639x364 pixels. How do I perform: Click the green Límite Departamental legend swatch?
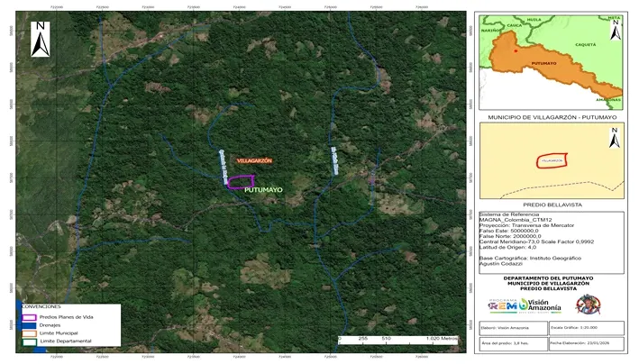30,341
